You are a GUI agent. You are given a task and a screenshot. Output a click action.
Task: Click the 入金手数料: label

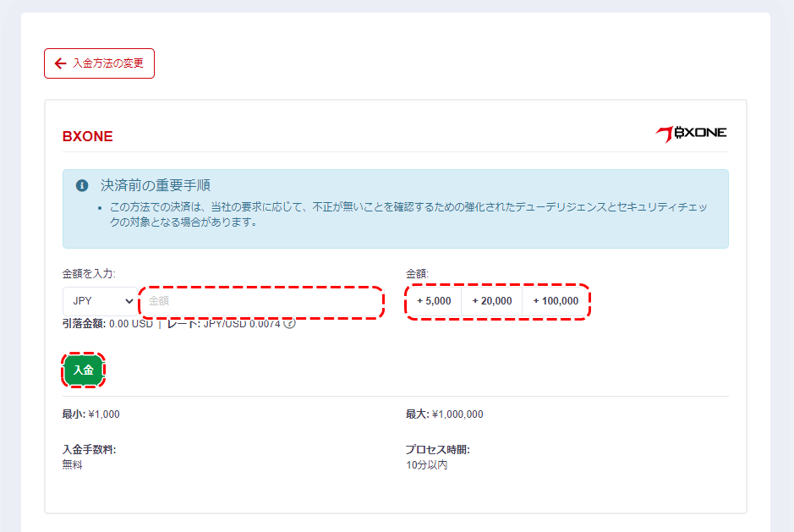(x=89, y=449)
